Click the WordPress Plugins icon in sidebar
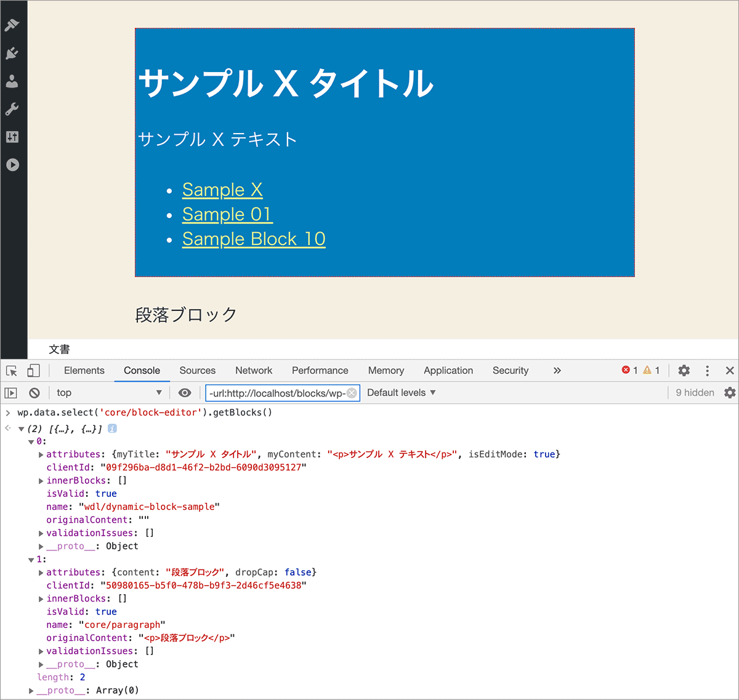Image resolution: width=739 pixels, height=700 pixels. pyautogui.click(x=12, y=54)
